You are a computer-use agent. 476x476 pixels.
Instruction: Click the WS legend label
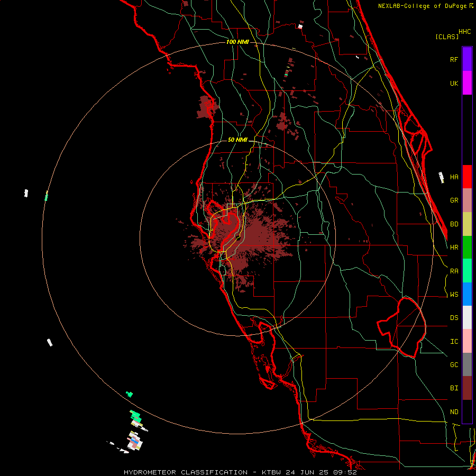pos(454,295)
